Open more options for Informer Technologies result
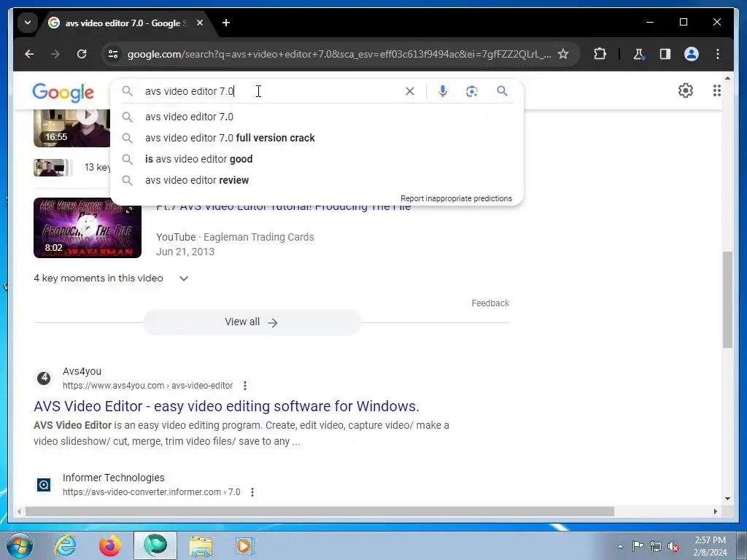The image size is (747, 560). (x=252, y=492)
